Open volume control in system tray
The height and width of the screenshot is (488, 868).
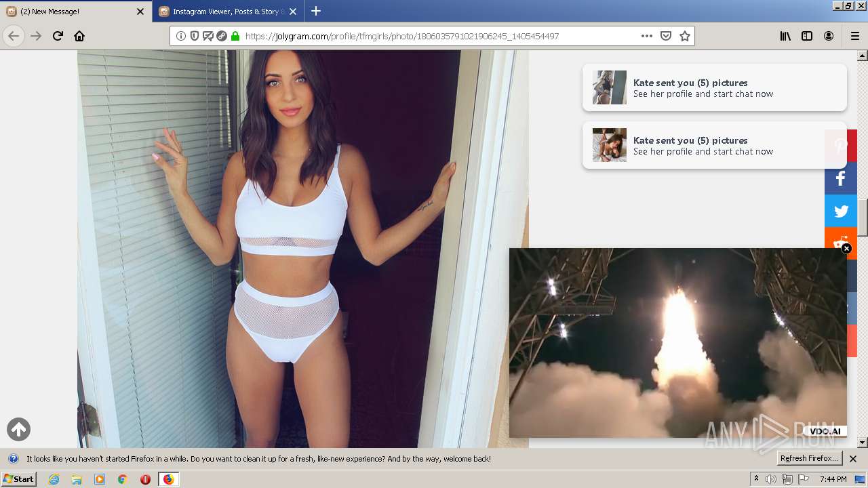point(771,479)
